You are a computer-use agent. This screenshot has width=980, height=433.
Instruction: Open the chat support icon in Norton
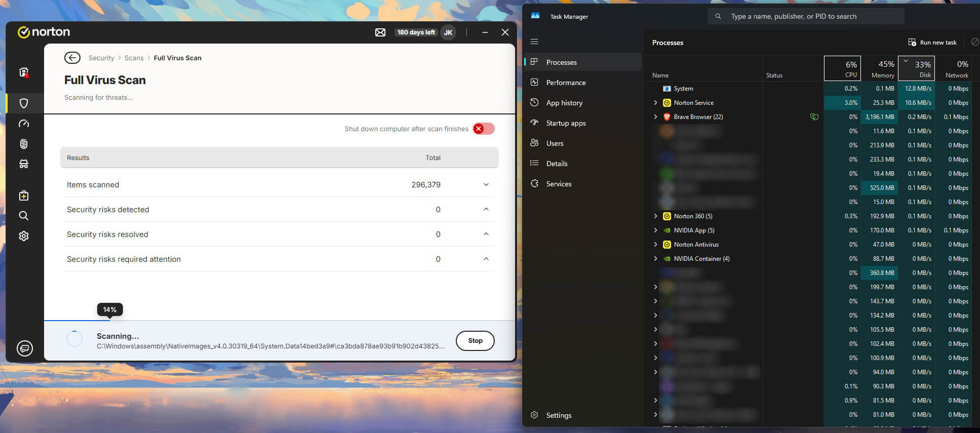25,348
